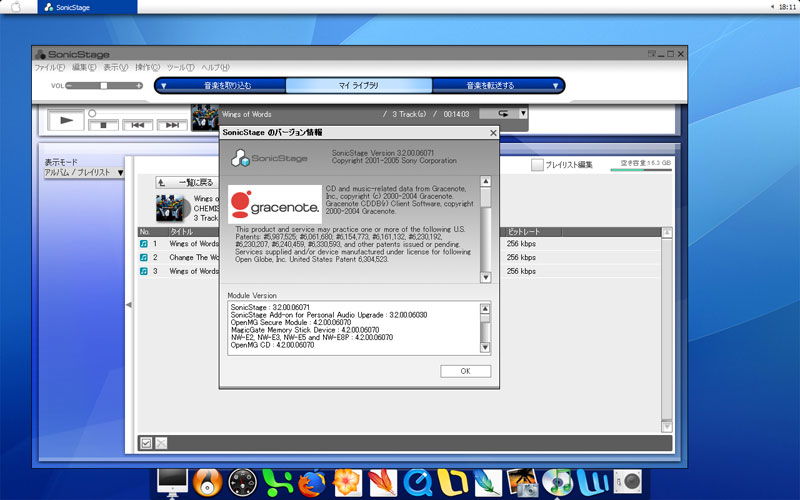Click the 256 kbps value for track 3
This screenshot has width=800, height=500.
[521, 271]
